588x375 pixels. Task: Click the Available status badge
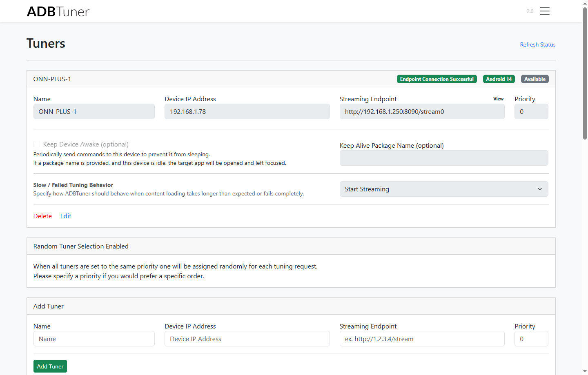click(535, 79)
